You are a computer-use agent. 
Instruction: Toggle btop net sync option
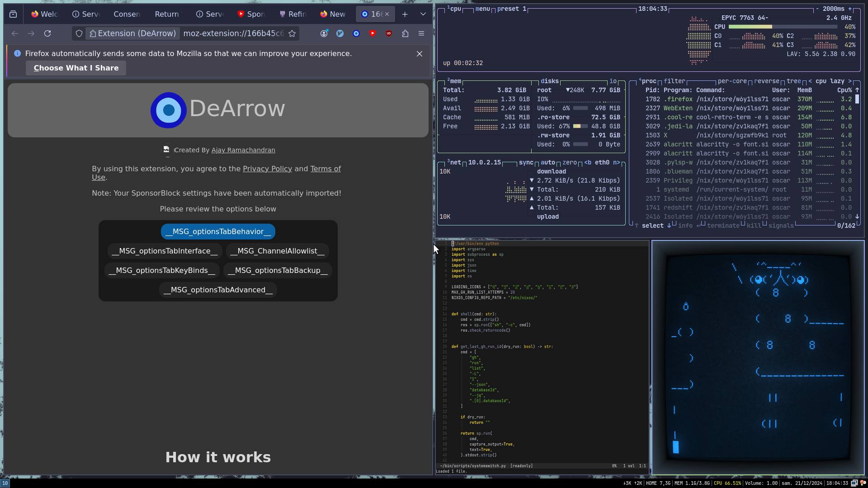pyautogui.click(x=526, y=162)
